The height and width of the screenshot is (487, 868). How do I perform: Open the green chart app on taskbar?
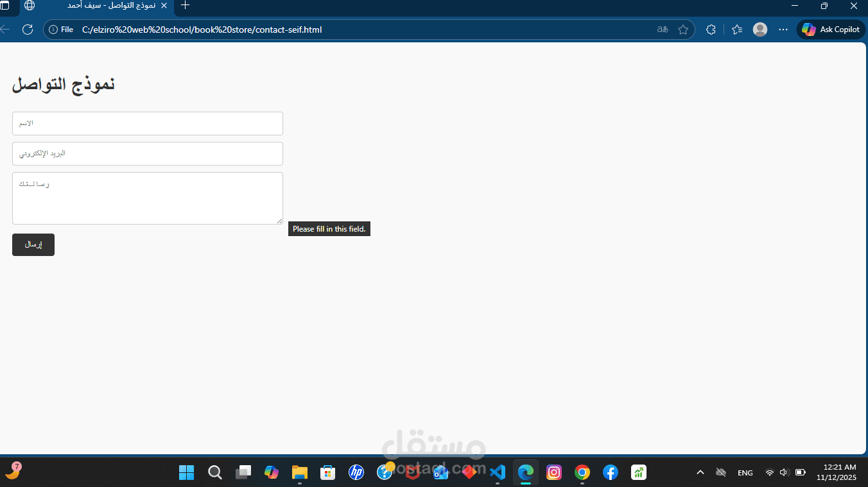pos(639,473)
